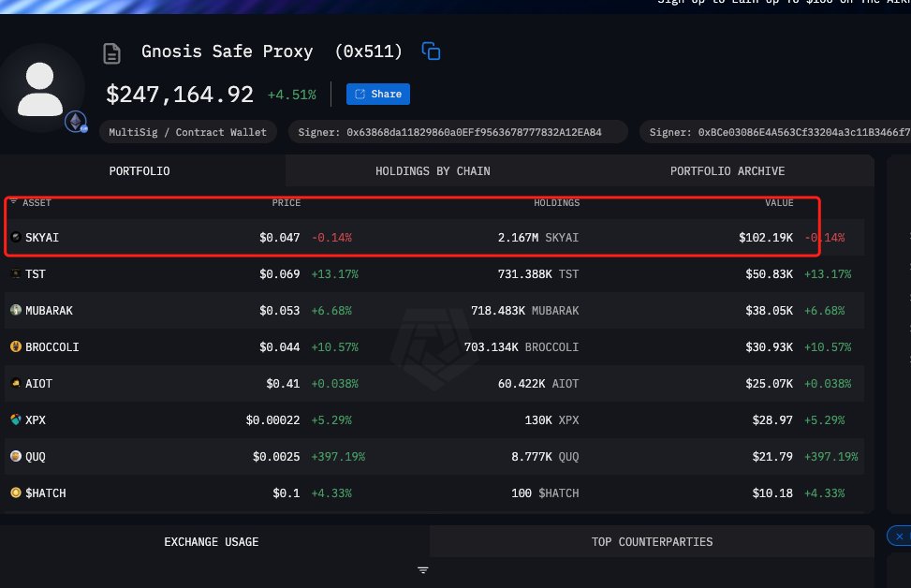Image resolution: width=911 pixels, height=588 pixels.
Task: Click the MultiSig / Contract Wallet tag
Action: click(x=187, y=132)
